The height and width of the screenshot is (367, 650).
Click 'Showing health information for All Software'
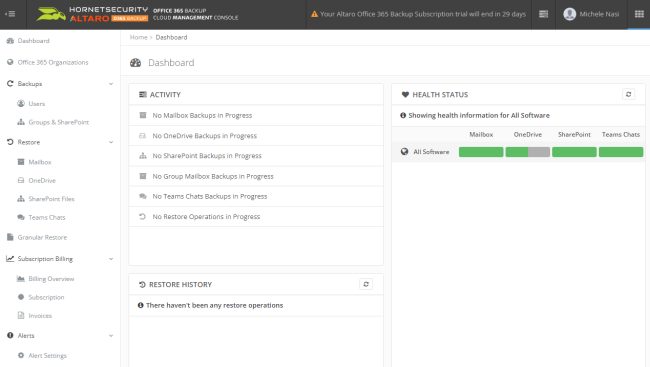(479, 115)
